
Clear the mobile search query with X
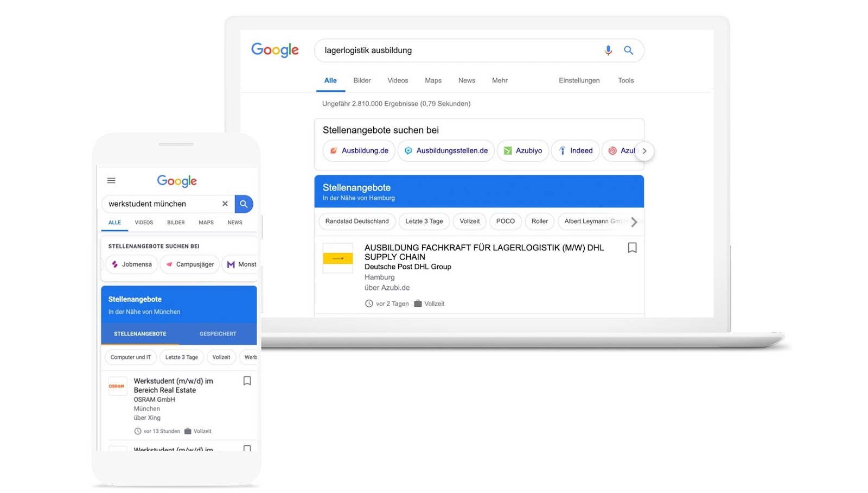225,204
